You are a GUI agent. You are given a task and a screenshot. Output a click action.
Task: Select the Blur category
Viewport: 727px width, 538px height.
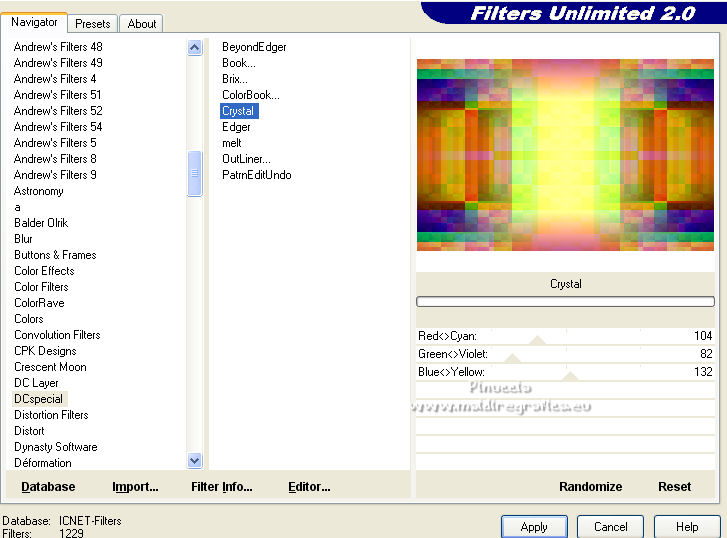tap(23, 239)
